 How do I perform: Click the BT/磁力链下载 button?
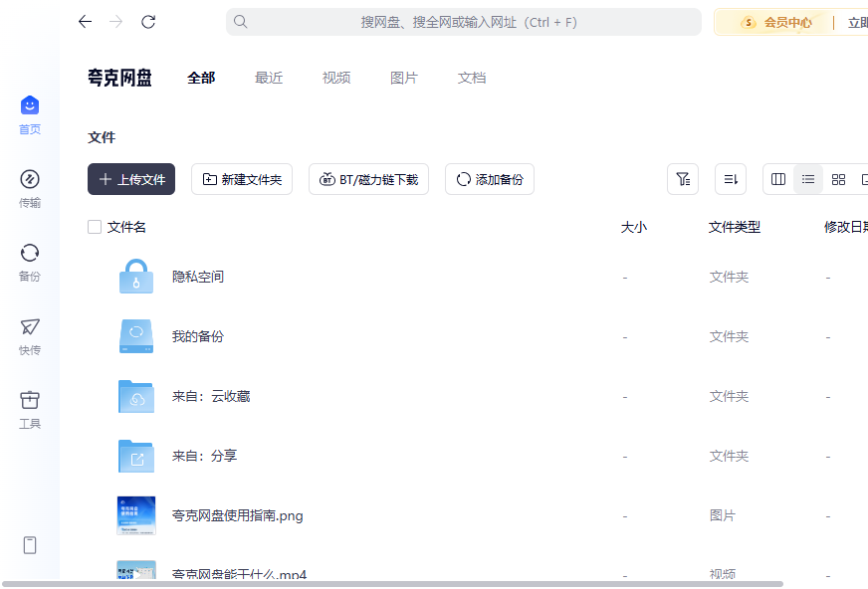(368, 179)
